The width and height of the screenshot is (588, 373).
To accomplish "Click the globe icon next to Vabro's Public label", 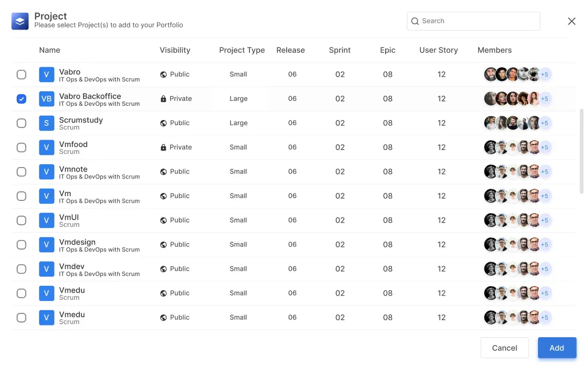I will click(x=163, y=74).
